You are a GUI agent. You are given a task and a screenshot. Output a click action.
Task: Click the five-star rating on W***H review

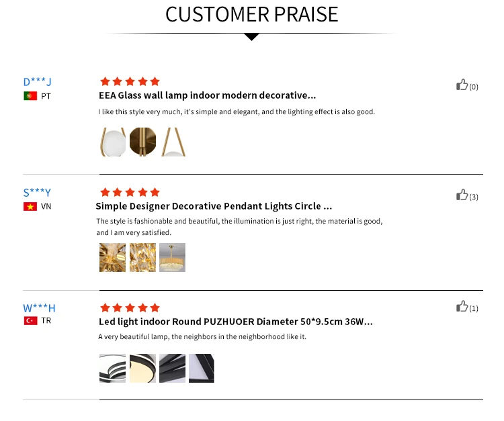[130, 308]
